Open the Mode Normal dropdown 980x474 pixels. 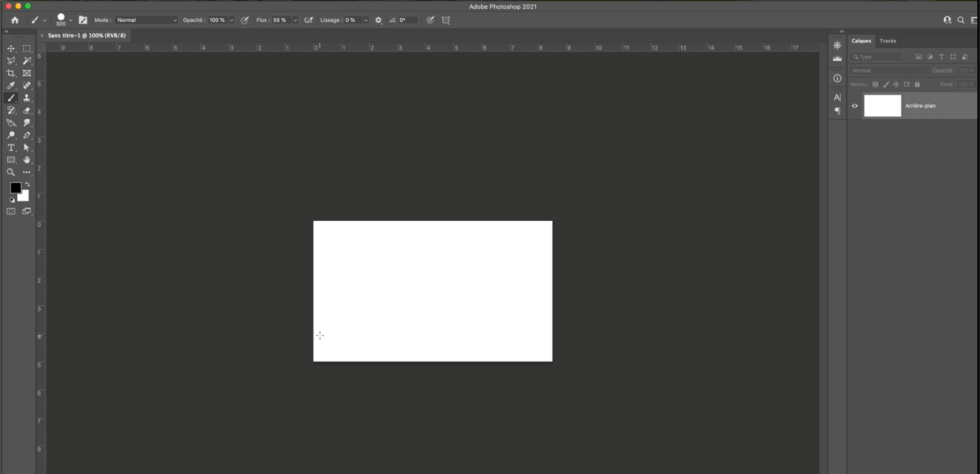[x=146, y=20]
